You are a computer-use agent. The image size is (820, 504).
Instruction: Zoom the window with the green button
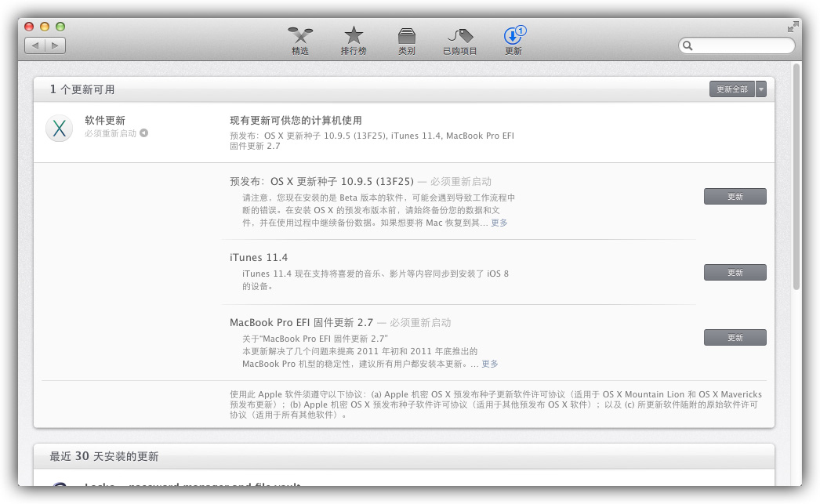60,27
